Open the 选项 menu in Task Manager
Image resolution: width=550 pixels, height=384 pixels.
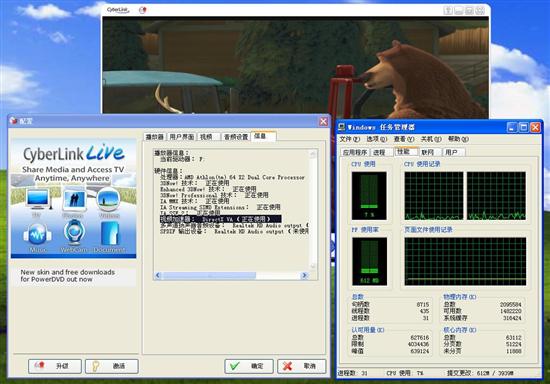[x=376, y=139]
